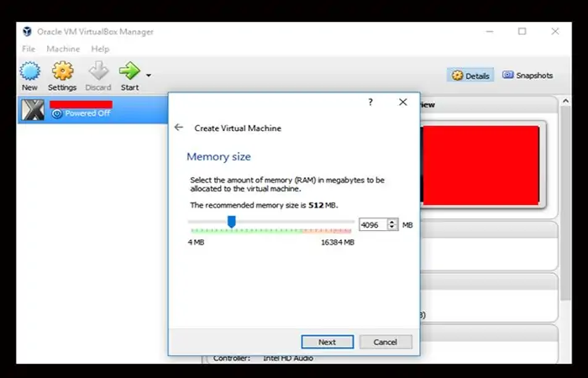Close the Create Virtual Machine dialog
Screen dimensions: 588x378
[402, 102]
